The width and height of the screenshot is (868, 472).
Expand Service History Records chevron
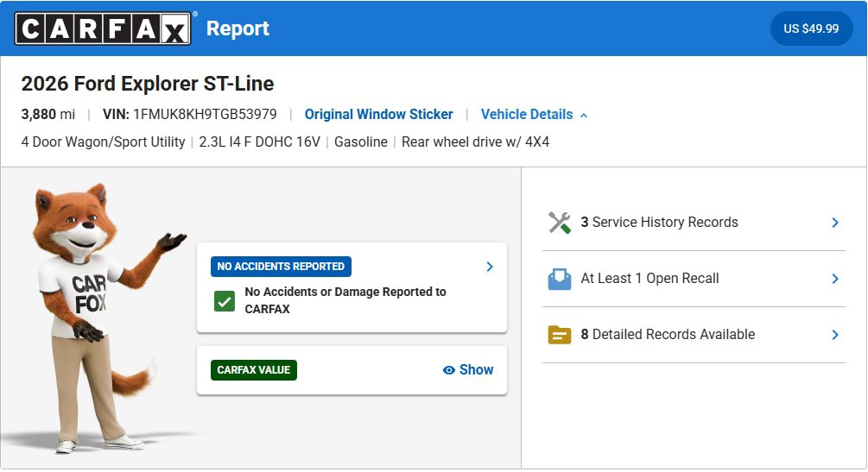[835, 223]
